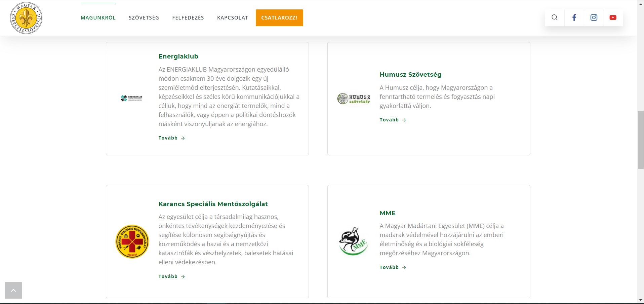Click the MME bird logo

354,241
